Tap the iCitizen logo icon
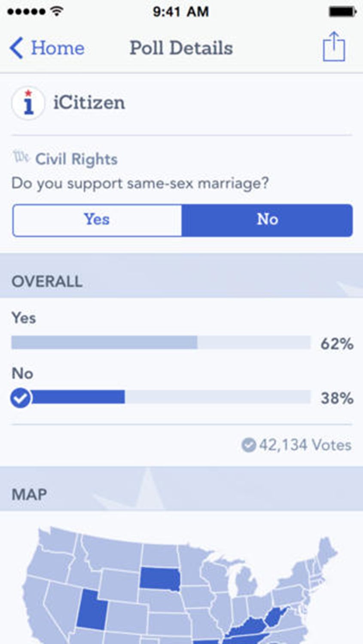 pyautogui.click(x=28, y=103)
